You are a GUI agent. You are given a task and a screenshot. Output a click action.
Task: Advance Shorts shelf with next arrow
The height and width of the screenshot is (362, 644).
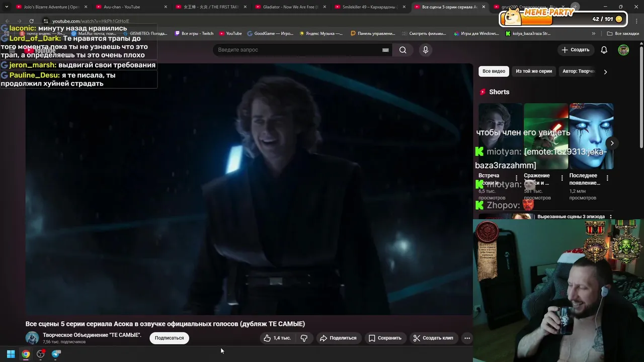tap(612, 143)
